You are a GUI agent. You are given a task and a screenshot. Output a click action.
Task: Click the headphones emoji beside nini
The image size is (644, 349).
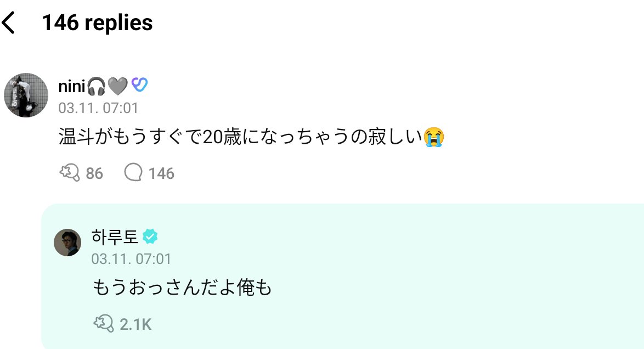coord(97,86)
